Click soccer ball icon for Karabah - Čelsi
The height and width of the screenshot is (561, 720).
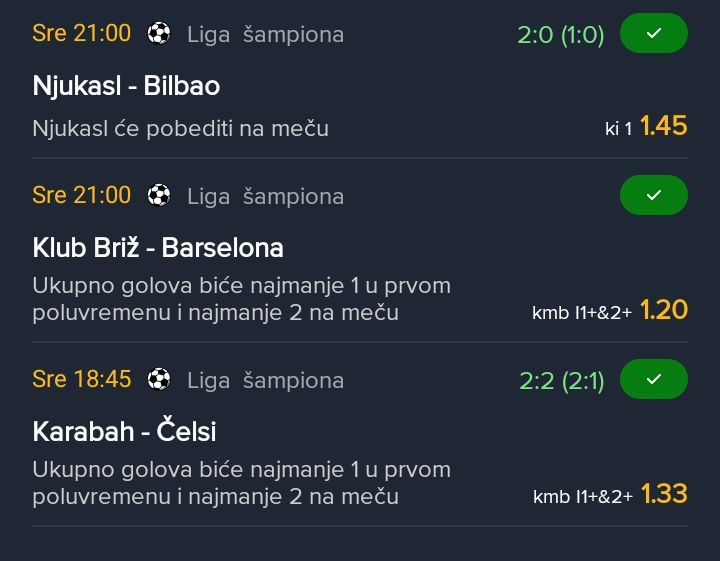pos(159,380)
